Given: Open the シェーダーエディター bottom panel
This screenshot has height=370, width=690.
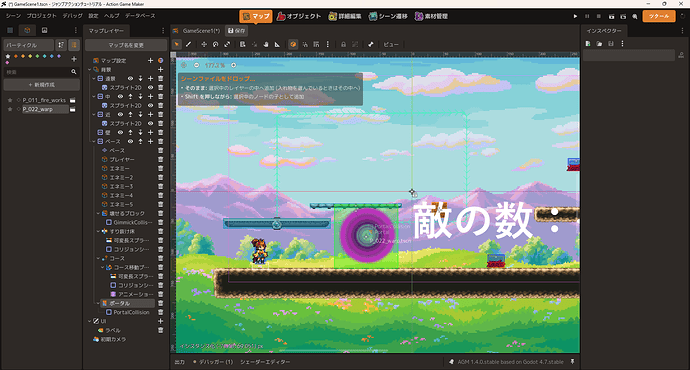Looking at the screenshot, I should point(265,362).
